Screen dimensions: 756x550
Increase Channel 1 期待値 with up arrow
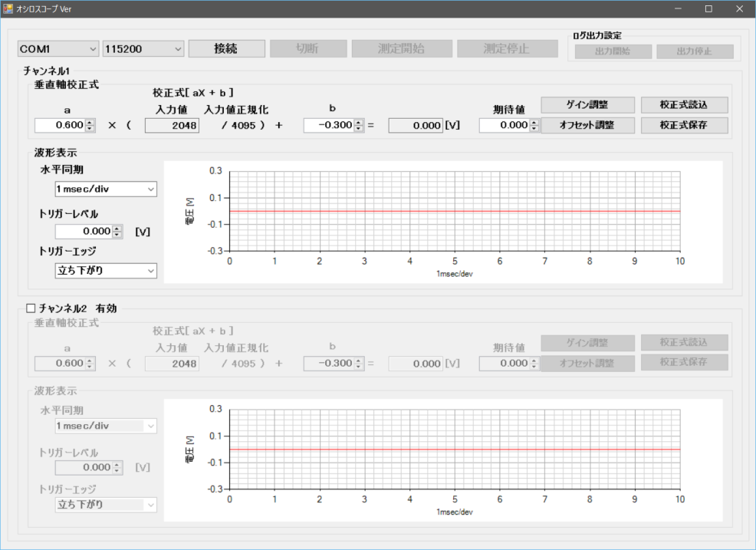534,123
